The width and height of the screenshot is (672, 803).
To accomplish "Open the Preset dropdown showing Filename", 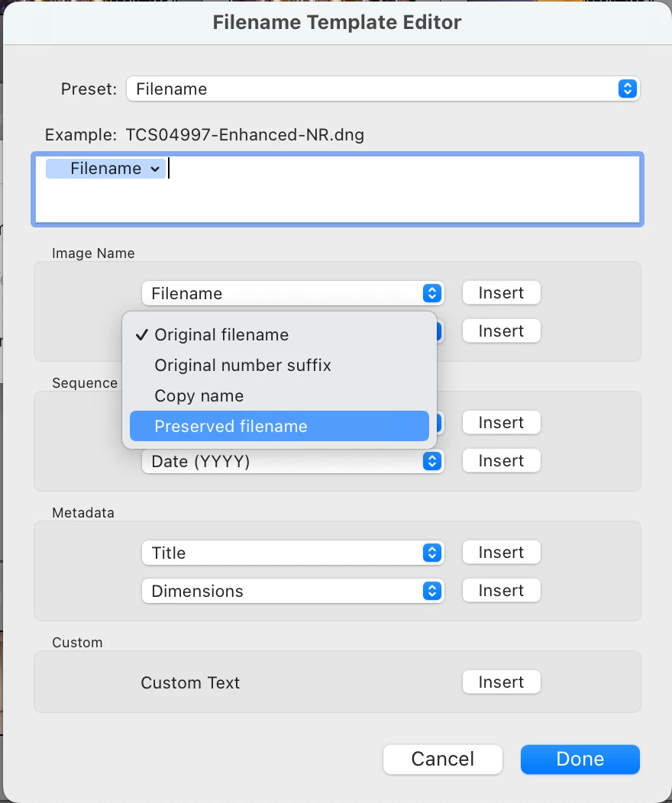I will [x=382, y=89].
